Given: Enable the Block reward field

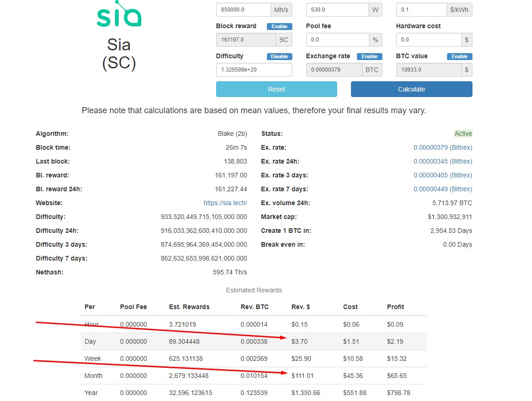Looking at the screenshot, I should (x=279, y=26).
